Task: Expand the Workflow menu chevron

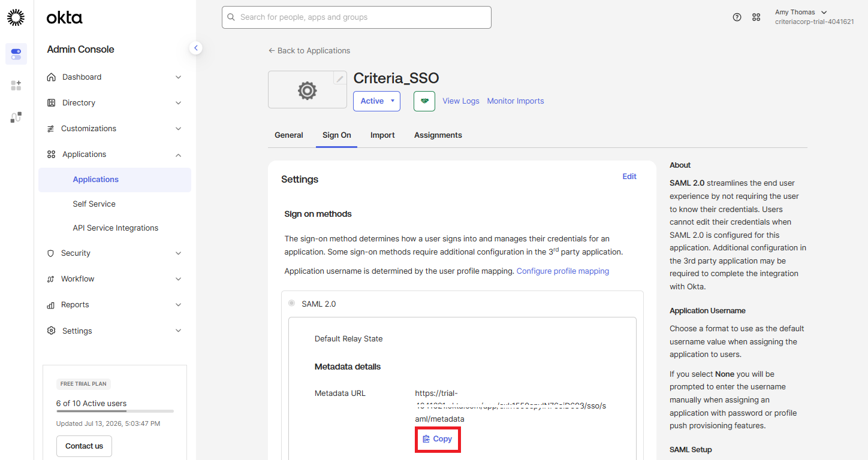Action: point(178,279)
